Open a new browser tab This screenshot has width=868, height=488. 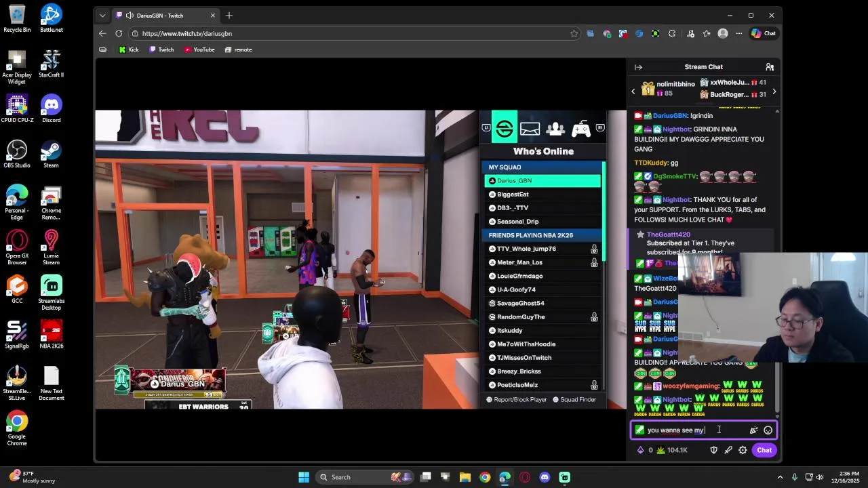(x=229, y=16)
